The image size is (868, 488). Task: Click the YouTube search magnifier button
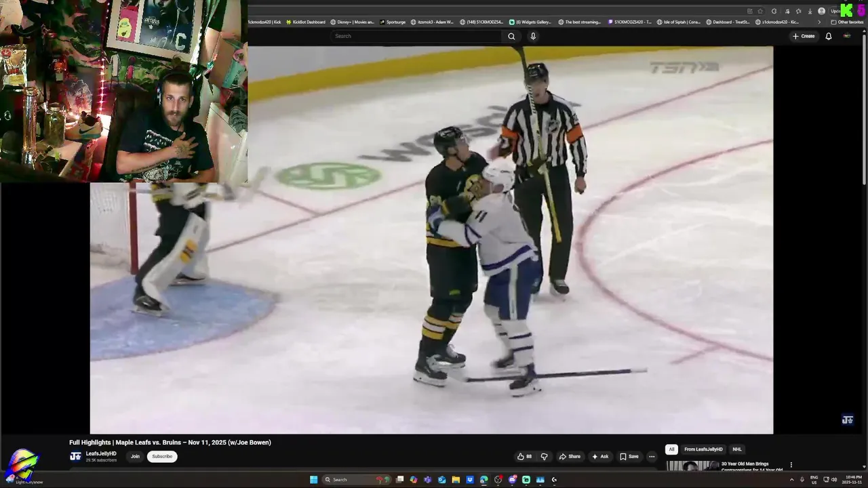click(x=511, y=36)
